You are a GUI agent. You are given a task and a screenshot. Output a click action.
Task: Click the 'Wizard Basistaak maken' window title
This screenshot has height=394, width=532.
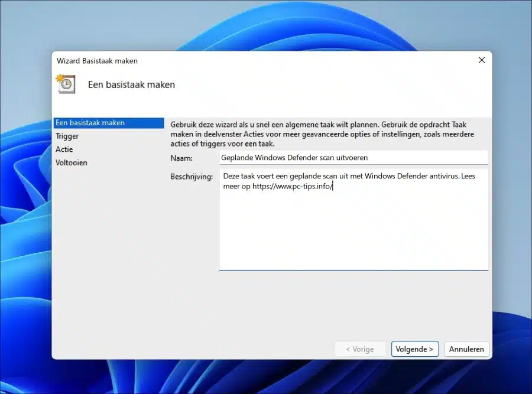point(97,61)
